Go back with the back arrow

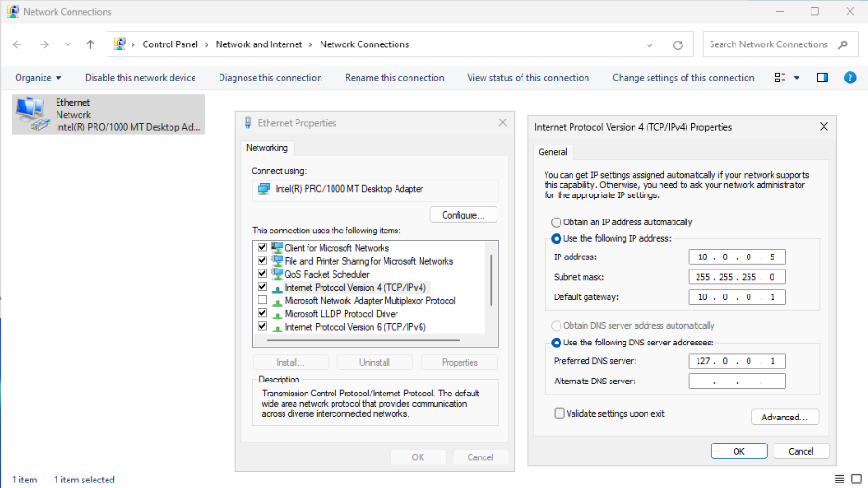tap(18, 44)
